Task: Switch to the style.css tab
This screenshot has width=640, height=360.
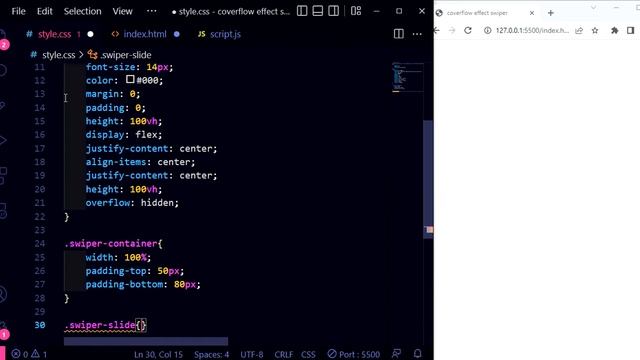Action: [54, 34]
